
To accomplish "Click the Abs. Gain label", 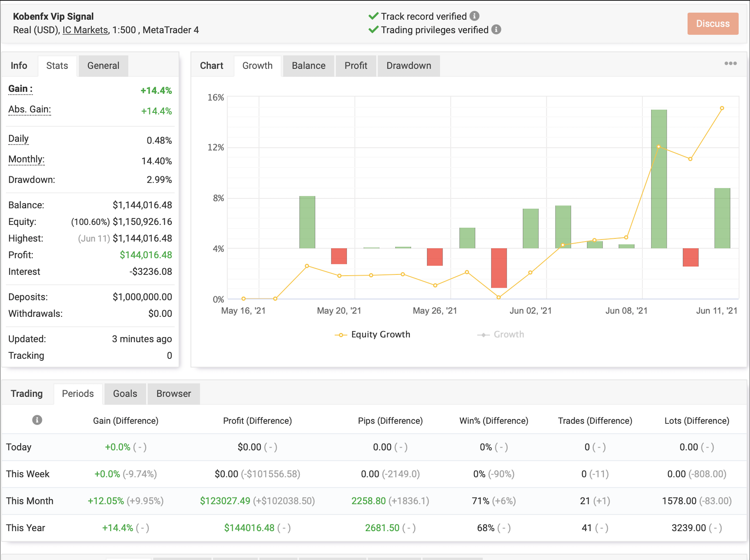I will (x=30, y=109).
